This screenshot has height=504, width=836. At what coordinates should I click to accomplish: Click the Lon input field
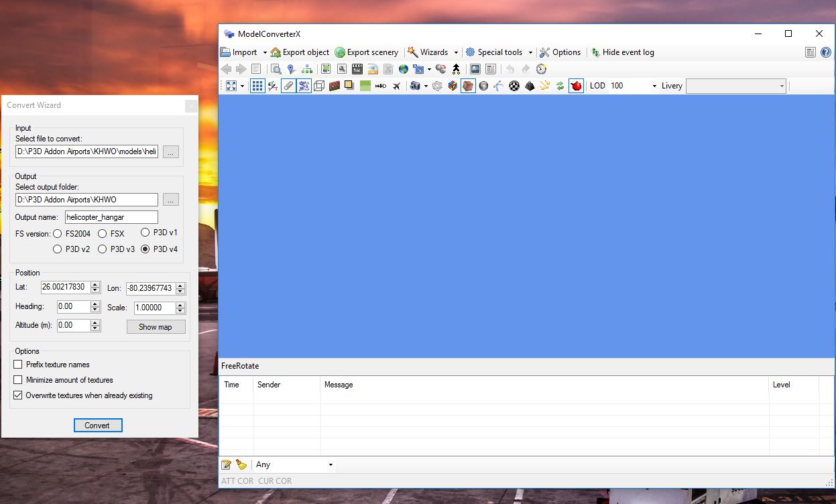(x=150, y=288)
